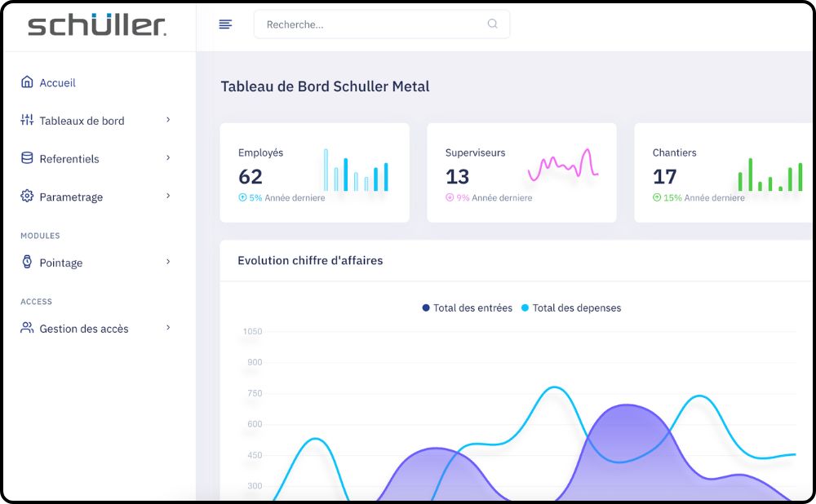Click the schüller logo

coord(96,24)
